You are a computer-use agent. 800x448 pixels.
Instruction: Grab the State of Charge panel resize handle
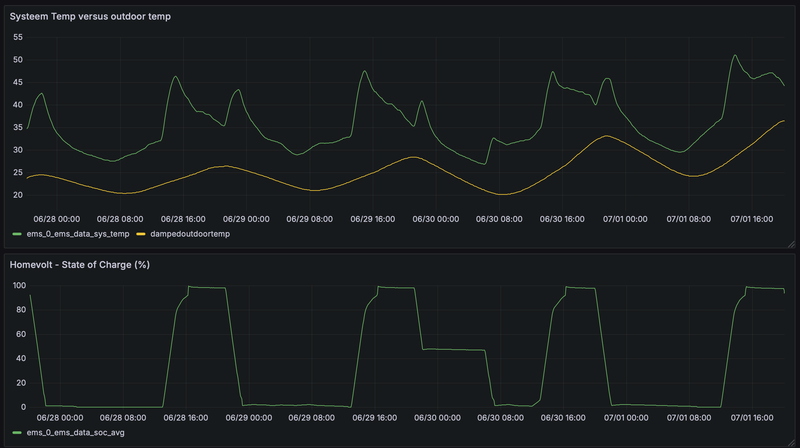[x=791, y=442]
